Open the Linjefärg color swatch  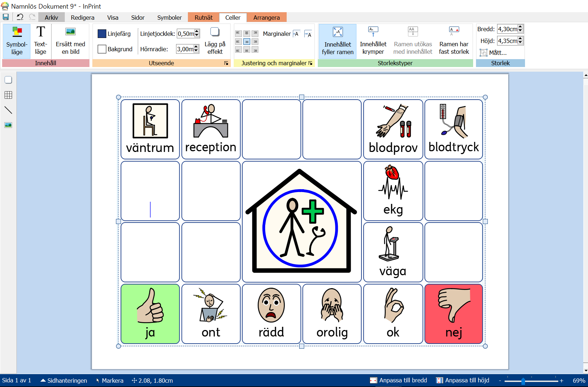coord(102,34)
